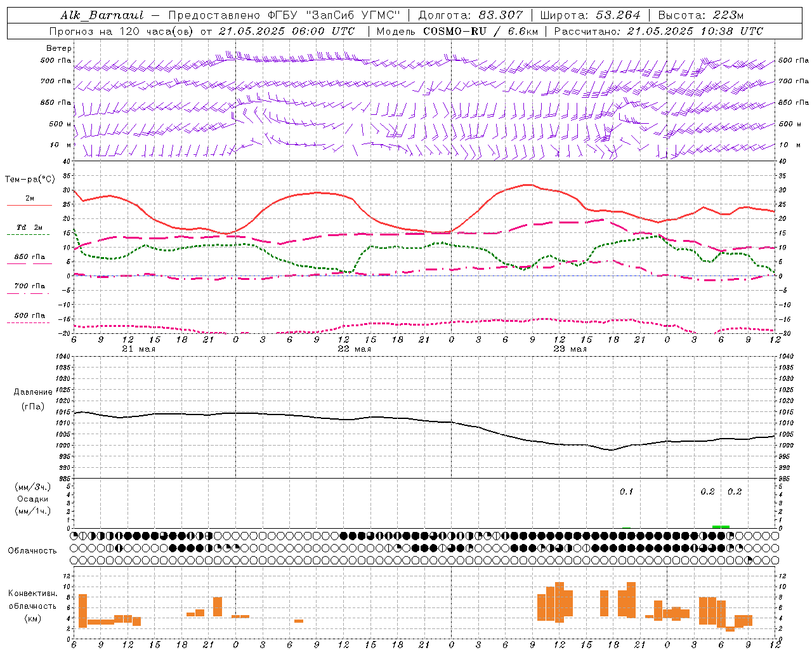Click the red line sample under 2м legend
The height and width of the screenshot is (650, 812).
point(29,206)
